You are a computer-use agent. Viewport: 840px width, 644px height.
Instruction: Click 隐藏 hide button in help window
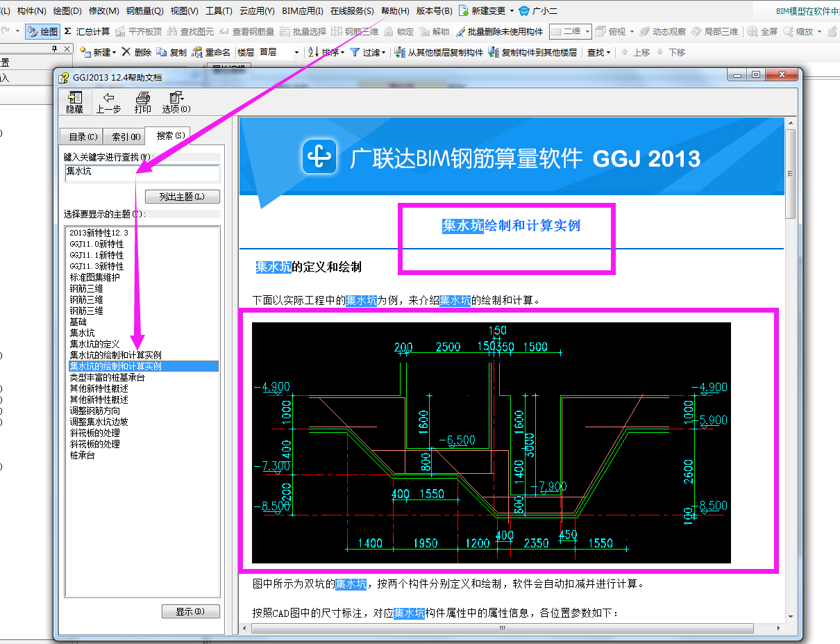coord(74,102)
